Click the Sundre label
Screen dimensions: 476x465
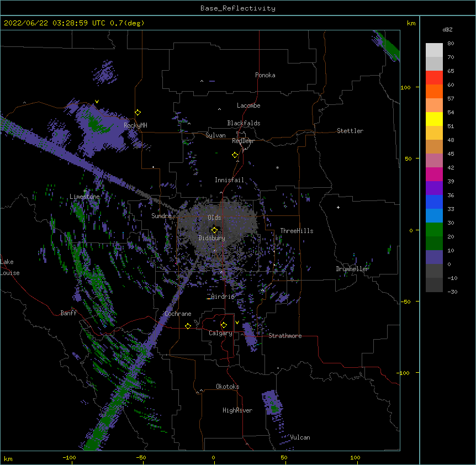pos(161,216)
